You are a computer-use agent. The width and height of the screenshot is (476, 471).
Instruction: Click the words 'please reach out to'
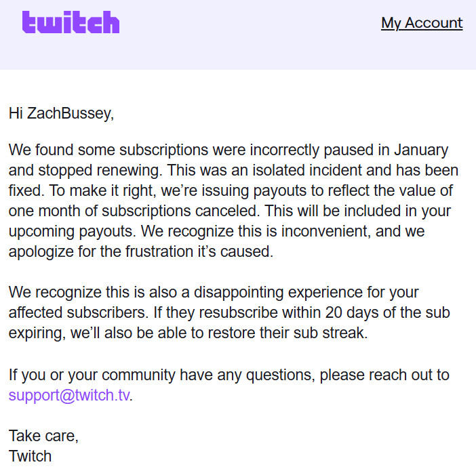point(384,375)
